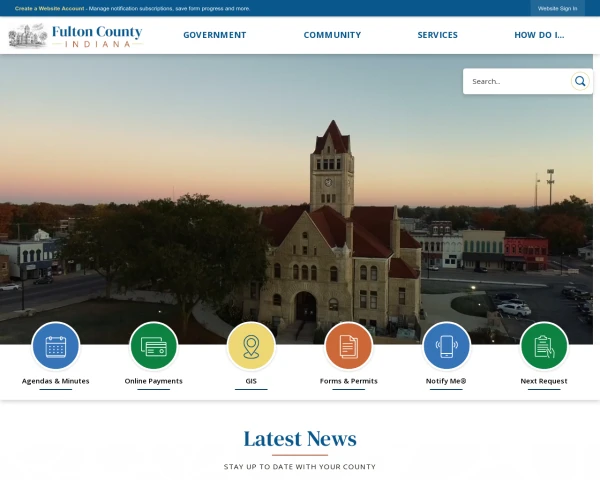Click the Online Payments text label

point(153,381)
